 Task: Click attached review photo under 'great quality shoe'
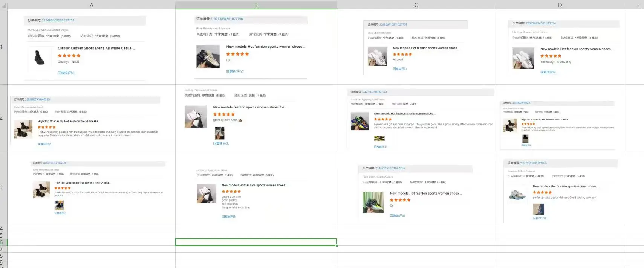(x=219, y=133)
